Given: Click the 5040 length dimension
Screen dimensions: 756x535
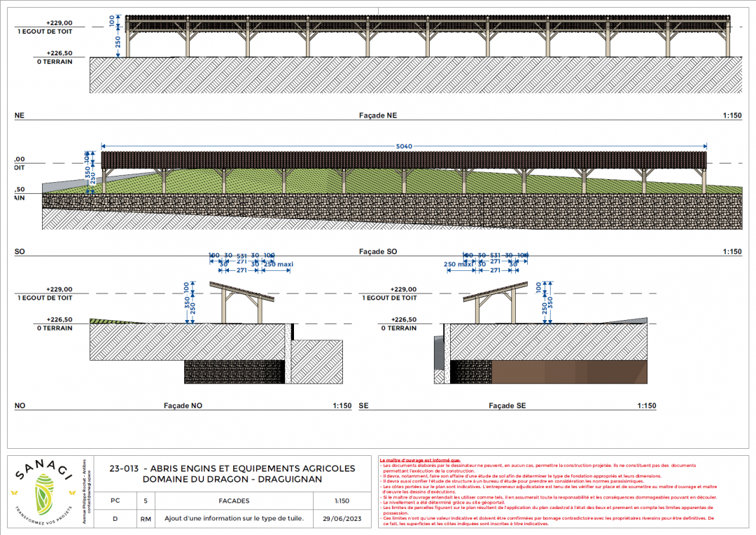Looking at the screenshot, I should [404, 146].
